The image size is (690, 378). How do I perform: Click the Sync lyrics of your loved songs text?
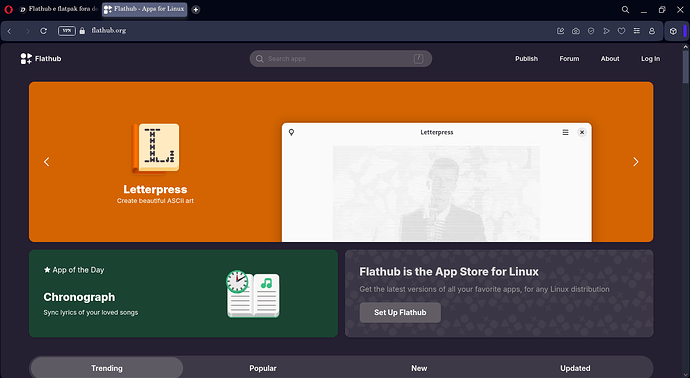coord(91,312)
